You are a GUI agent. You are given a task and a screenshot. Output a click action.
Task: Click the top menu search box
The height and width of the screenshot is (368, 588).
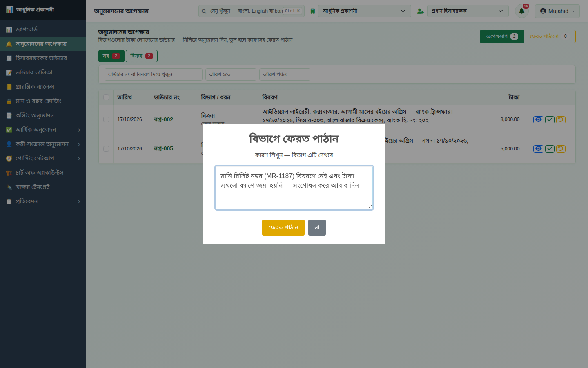pos(251,11)
